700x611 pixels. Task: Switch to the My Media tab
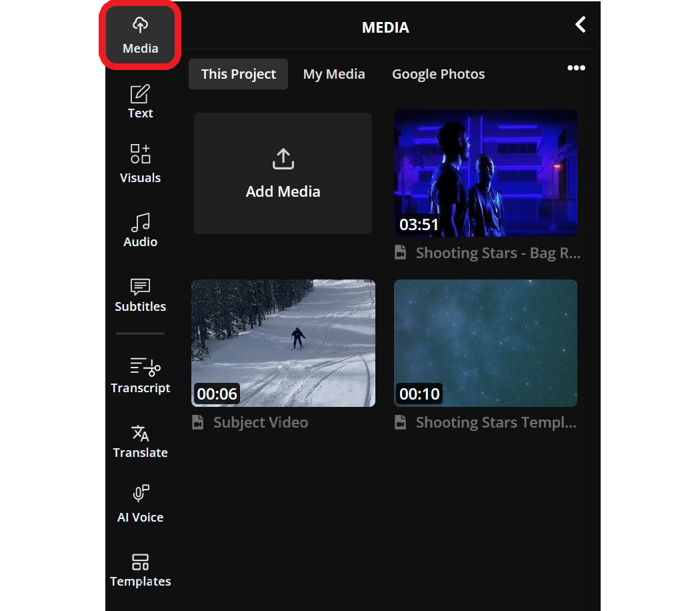[334, 74]
